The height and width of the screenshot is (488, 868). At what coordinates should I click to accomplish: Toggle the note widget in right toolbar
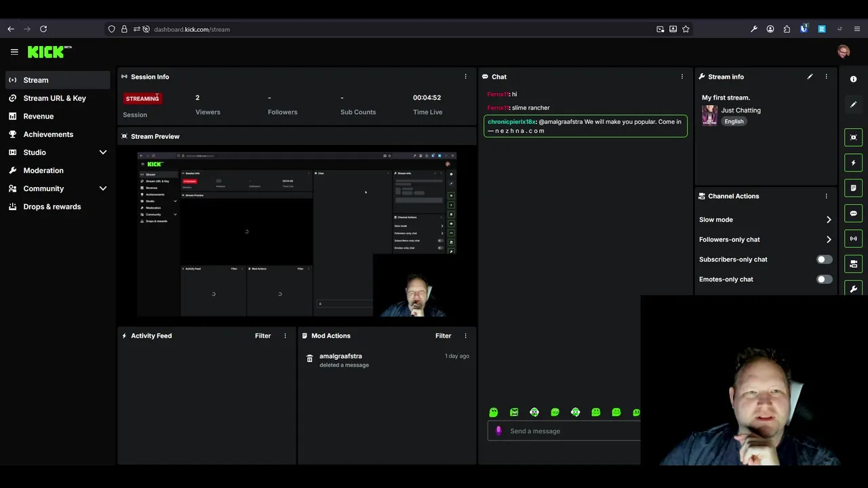[853, 188]
